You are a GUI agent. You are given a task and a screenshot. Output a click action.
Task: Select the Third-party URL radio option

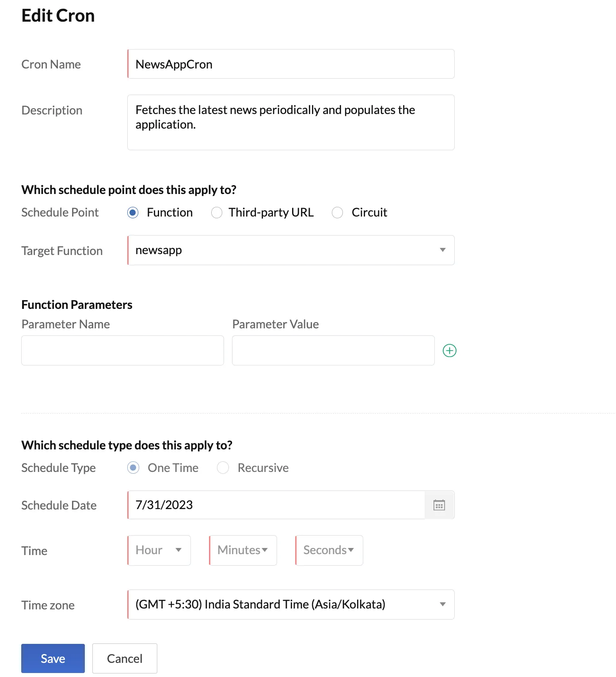click(217, 213)
